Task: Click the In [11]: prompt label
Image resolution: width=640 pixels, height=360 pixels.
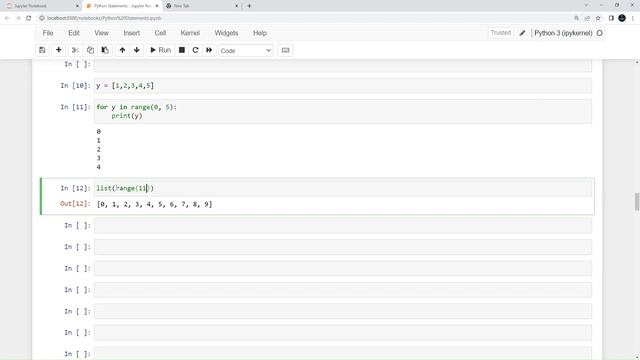Action: [x=76, y=107]
